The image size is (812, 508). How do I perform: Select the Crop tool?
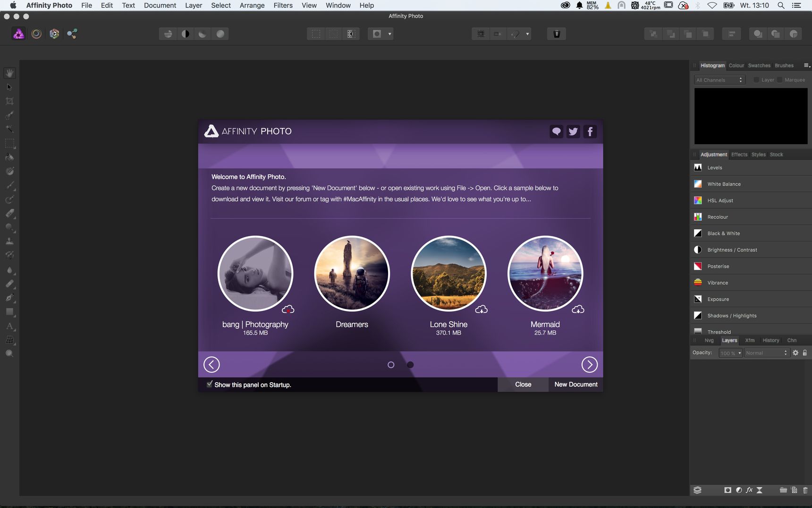tap(9, 101)
